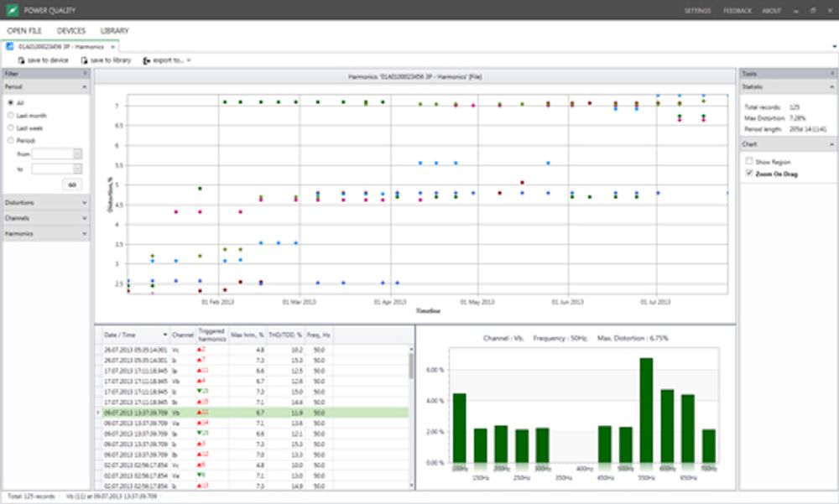Open the DEVICES menu
839x504 pixels.
[71, 31]
